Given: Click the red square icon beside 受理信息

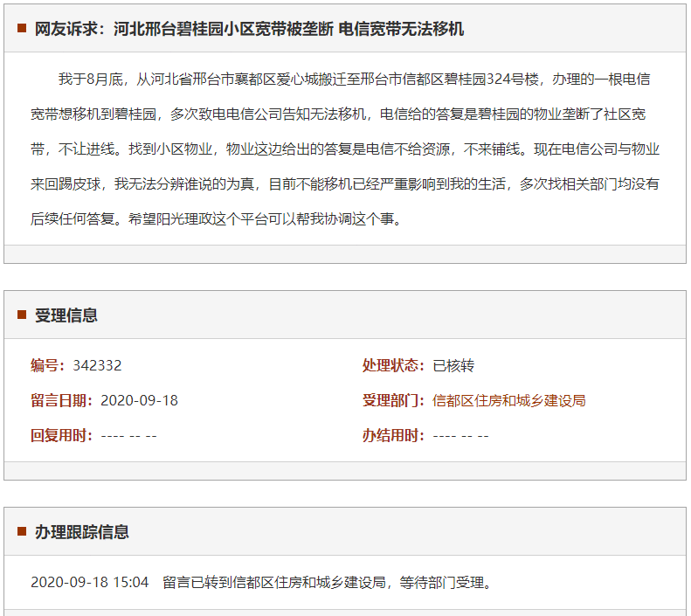Looking at the screenshot, I should 22,315.
